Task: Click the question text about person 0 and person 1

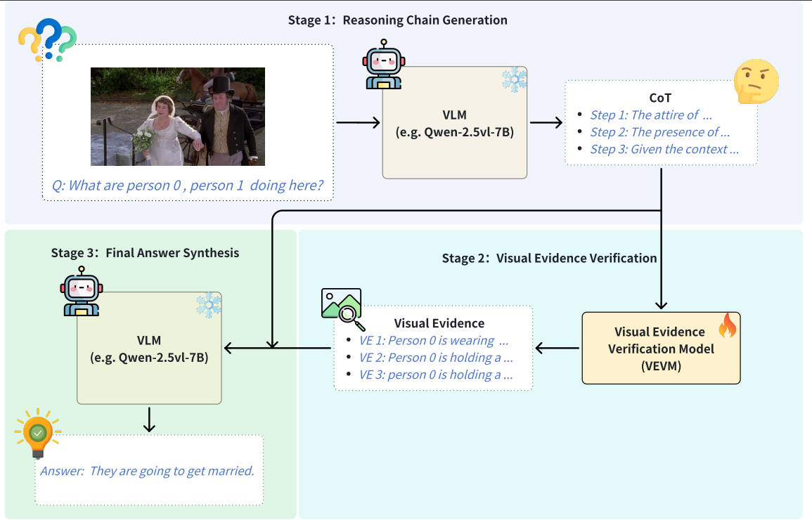Action: (188, 186)
